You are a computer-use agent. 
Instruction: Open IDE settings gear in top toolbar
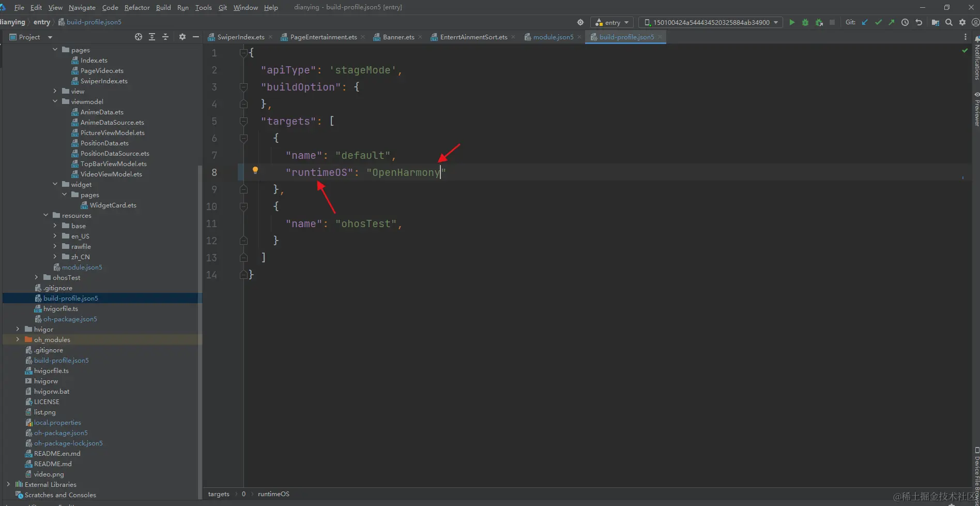coord(962,22)
